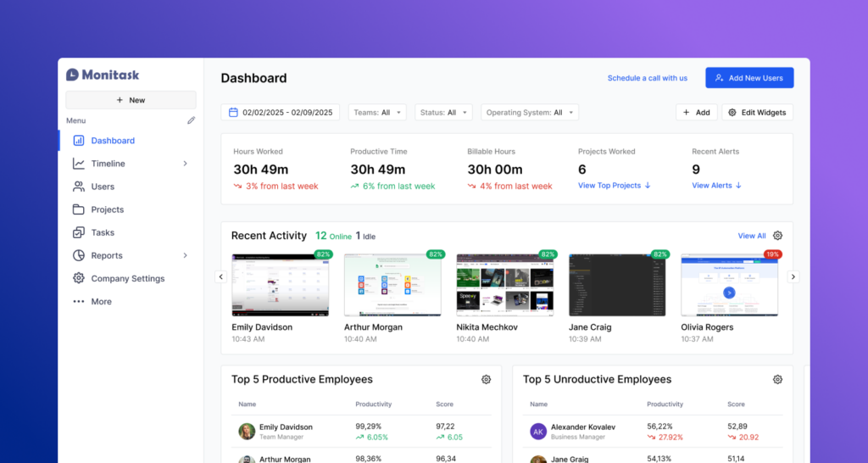Open Nikita Mechkov's screenshot thumbnail

[505, 285]
